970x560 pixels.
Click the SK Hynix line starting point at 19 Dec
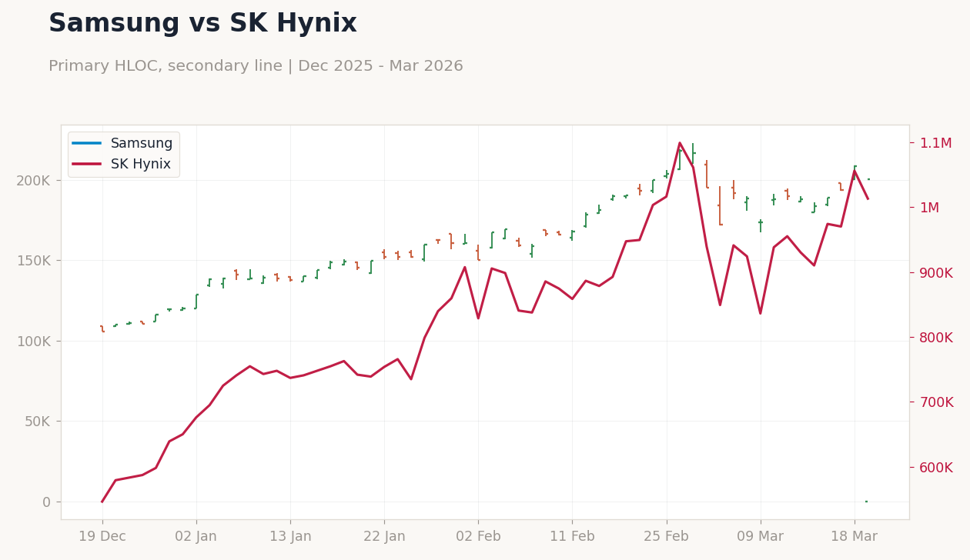point(102,502)
